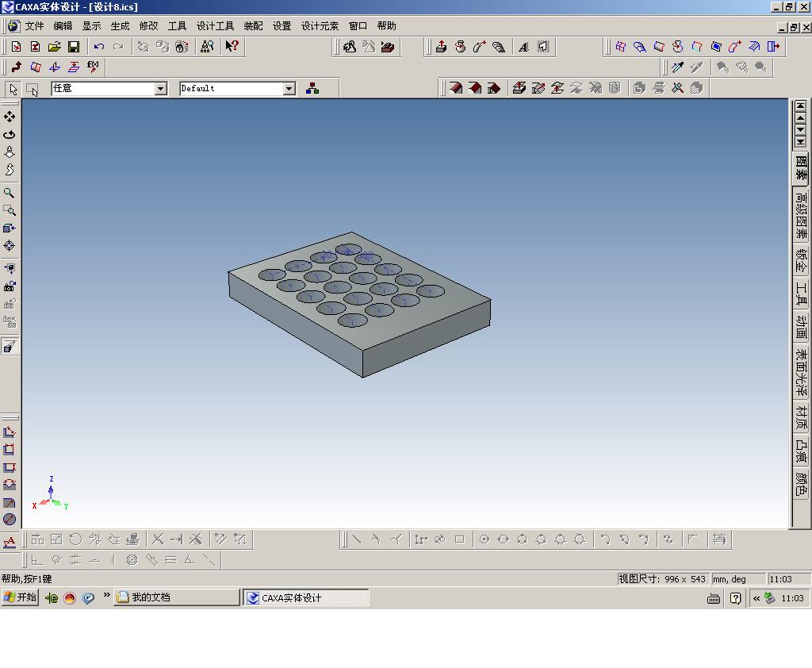
Task: Select the Orbit rotate camera tool
Action: pyautogui.click(x=10, y=134)
